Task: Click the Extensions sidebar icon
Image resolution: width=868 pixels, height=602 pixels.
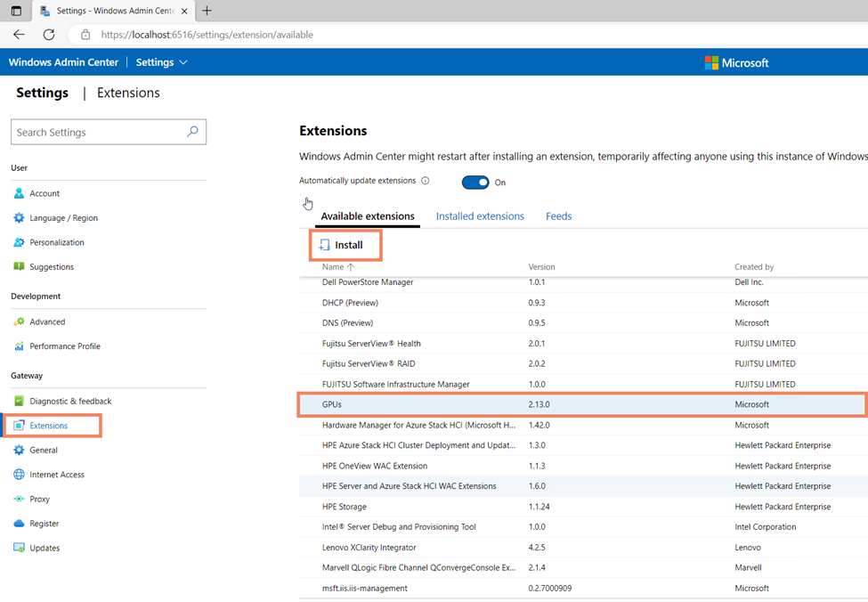Action: (x=19, y=426)
